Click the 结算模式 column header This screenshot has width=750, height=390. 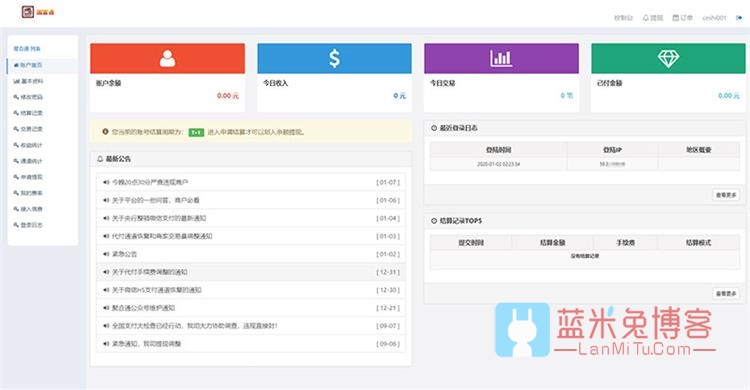699,243
